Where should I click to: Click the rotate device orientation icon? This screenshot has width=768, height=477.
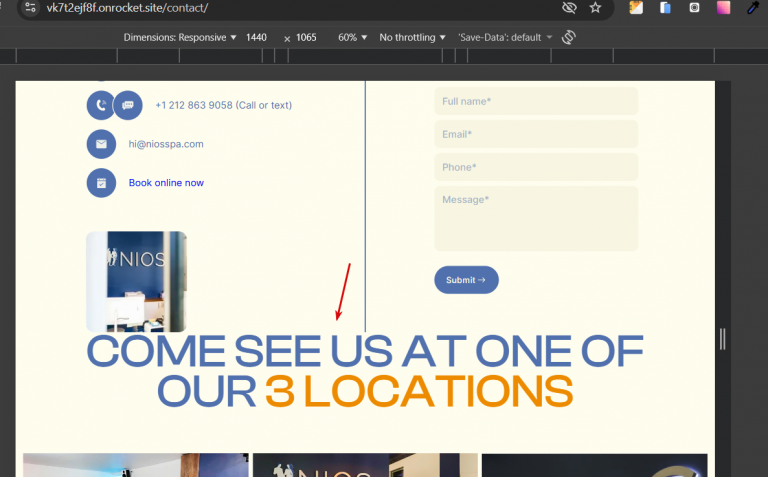click(569, 37)
